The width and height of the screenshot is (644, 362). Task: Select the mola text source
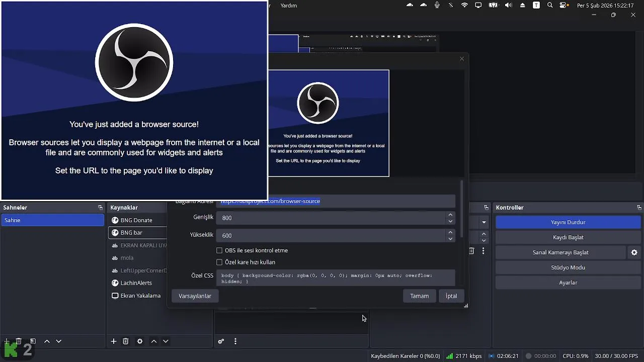(137, 258)
